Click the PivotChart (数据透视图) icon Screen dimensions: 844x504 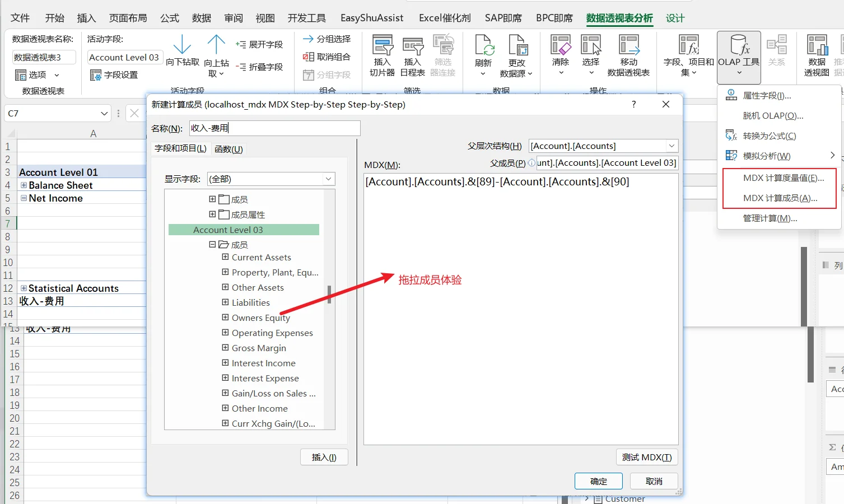(817, 45)
